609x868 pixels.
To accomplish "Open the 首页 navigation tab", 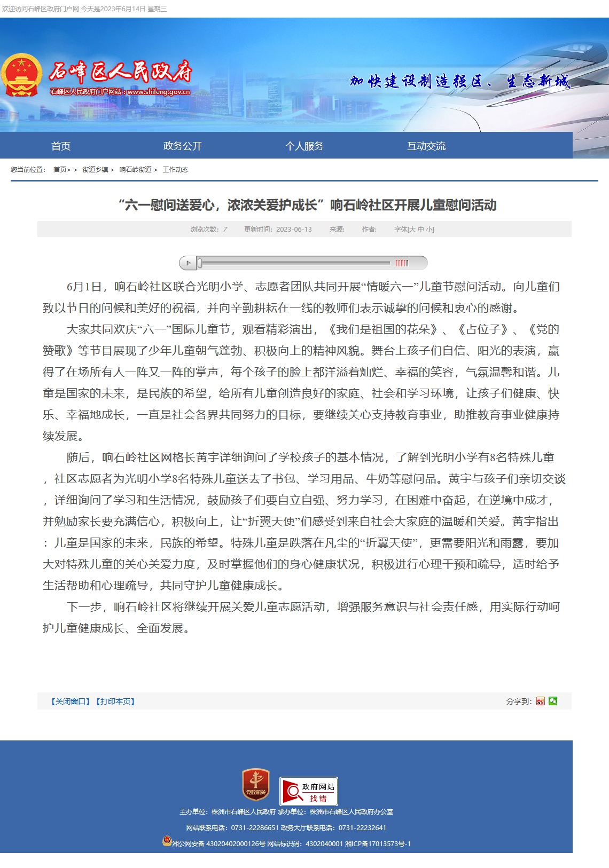I will tap(61, 146).
